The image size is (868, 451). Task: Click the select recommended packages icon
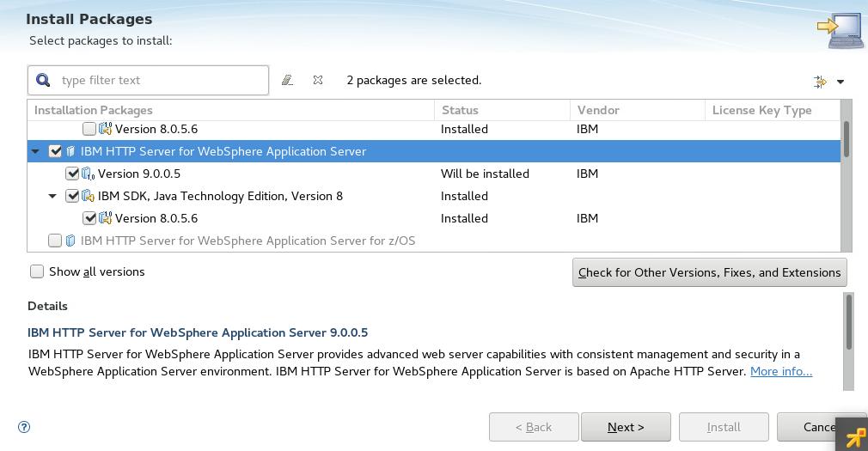(x=820, y=82)
